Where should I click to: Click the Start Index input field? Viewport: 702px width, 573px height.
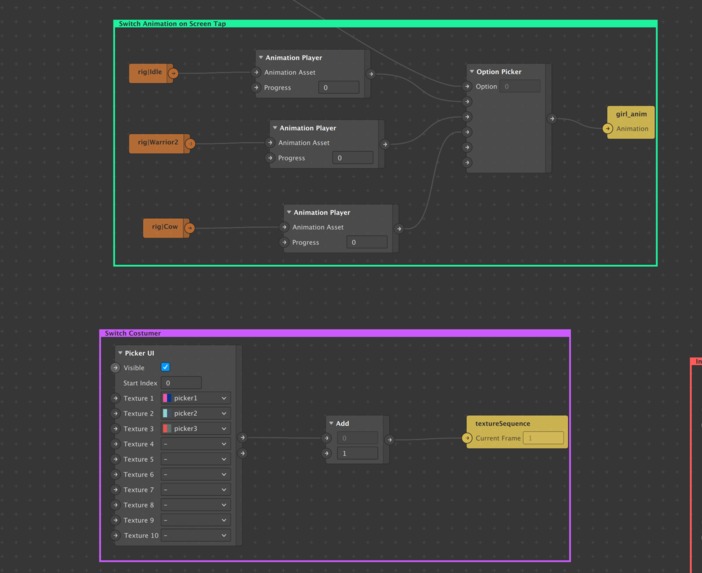point(181,383)
